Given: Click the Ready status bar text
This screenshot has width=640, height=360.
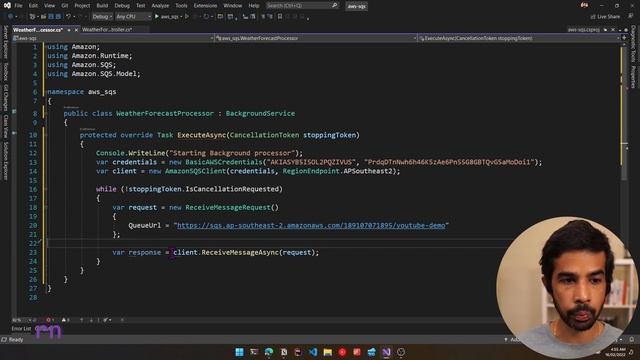Looking at the screenshot, I should [x=16, y=340].
